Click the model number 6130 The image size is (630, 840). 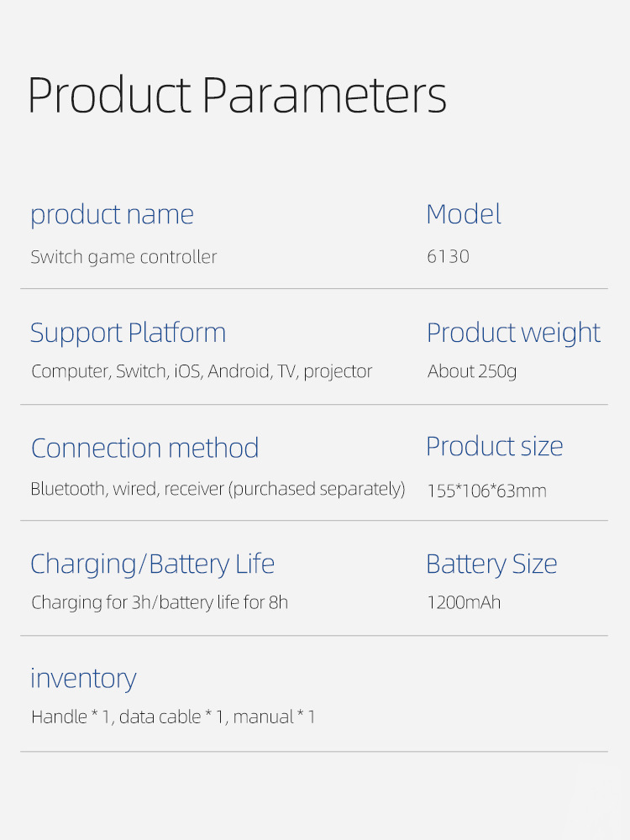coord(448,257)
